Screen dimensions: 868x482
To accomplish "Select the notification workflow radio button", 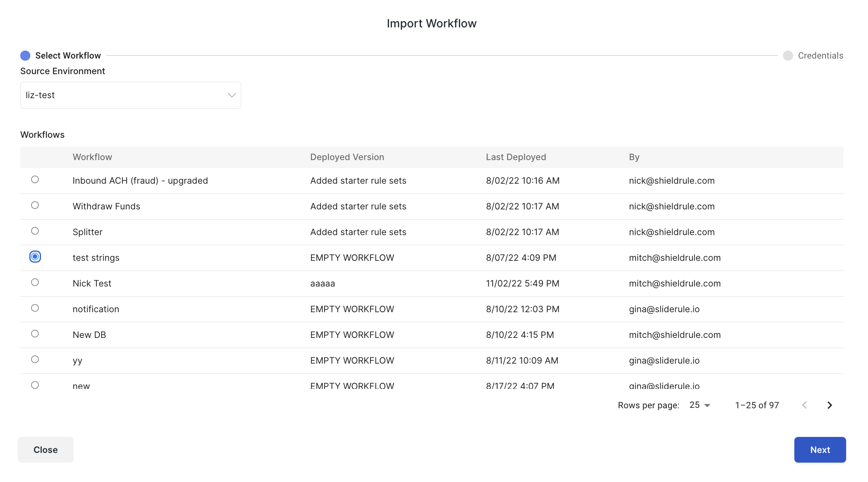I will (x=35, y=308).
